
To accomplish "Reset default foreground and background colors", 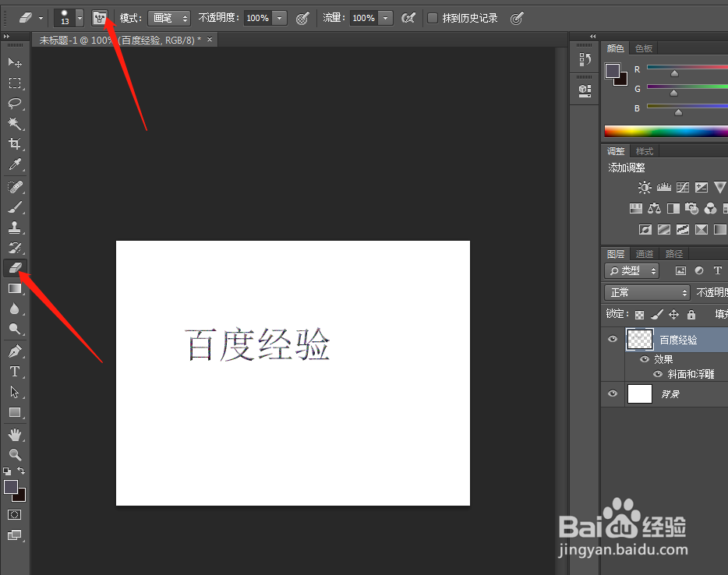I will [7, 471].
